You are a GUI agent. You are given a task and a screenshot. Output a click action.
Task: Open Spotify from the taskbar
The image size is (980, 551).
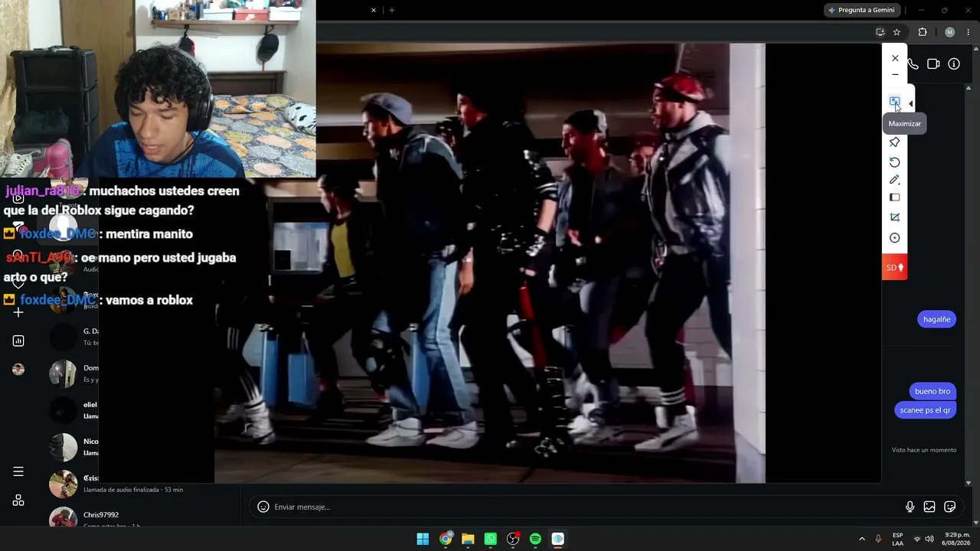click(x=535, y=539)
